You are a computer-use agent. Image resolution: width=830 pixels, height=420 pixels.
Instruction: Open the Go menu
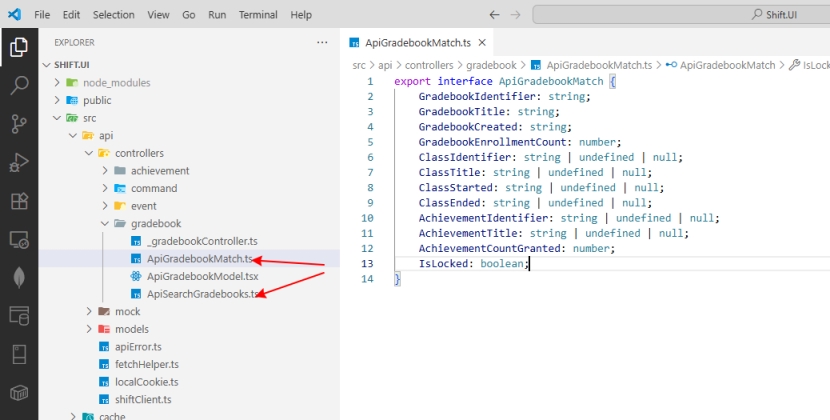tap(189, 15)
